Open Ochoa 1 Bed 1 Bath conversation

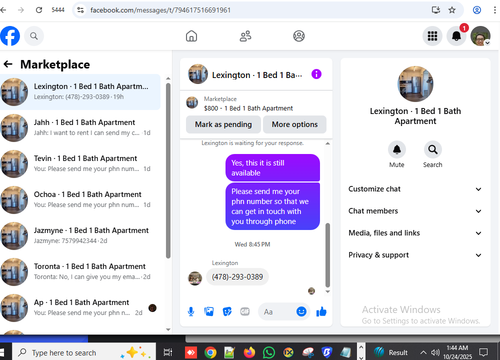(x=80, y=200)
